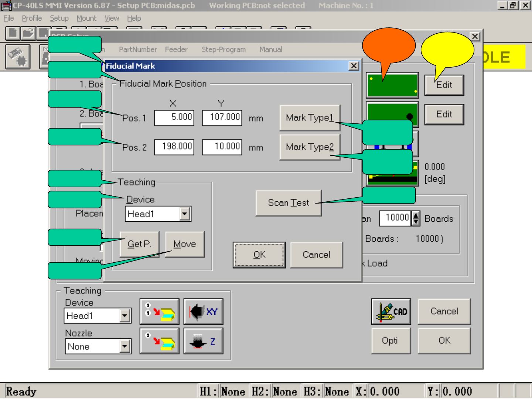
Task: Click the Boards count spinner arrows
Action: point(416,218)
